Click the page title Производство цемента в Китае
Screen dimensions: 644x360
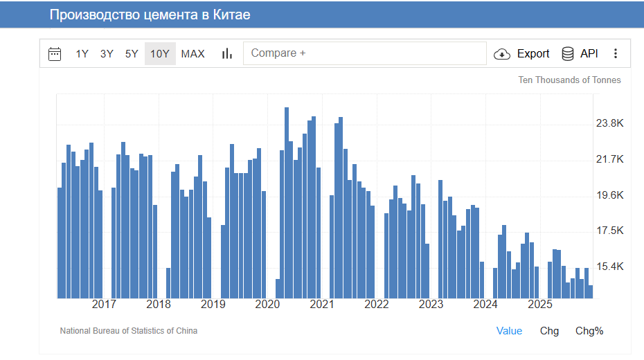tap(150, 15)
